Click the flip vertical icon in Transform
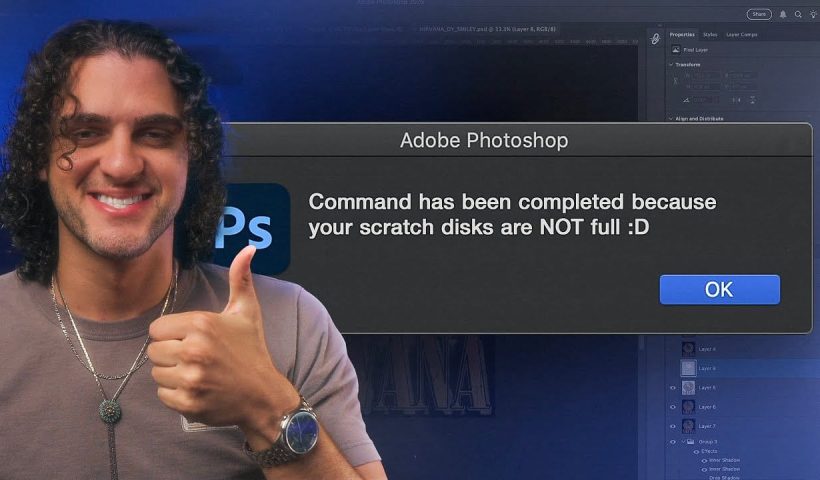The height and width of the screenshot is (480, 820). (753, 100)
